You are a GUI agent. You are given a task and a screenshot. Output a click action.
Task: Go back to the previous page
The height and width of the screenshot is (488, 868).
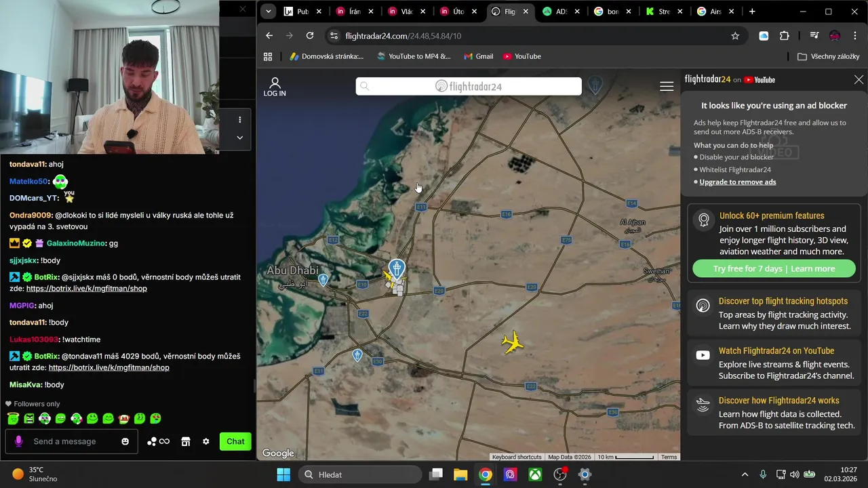[x=269, y=36]
